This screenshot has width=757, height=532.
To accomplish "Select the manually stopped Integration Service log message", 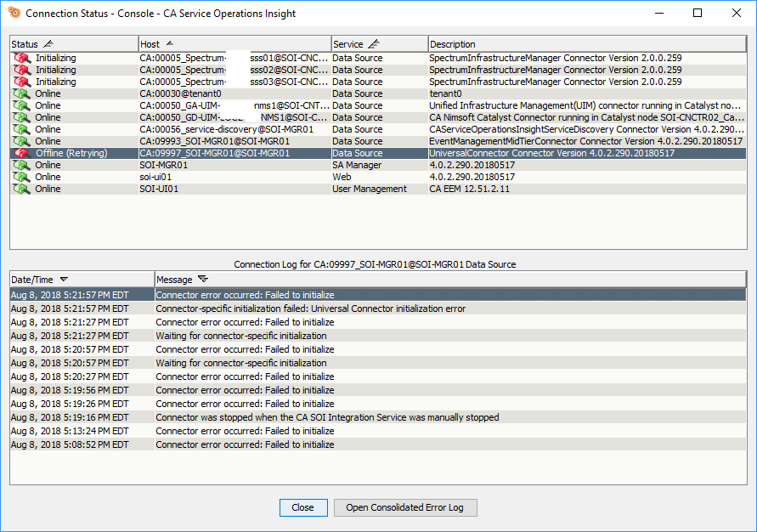I will (327, 417).
